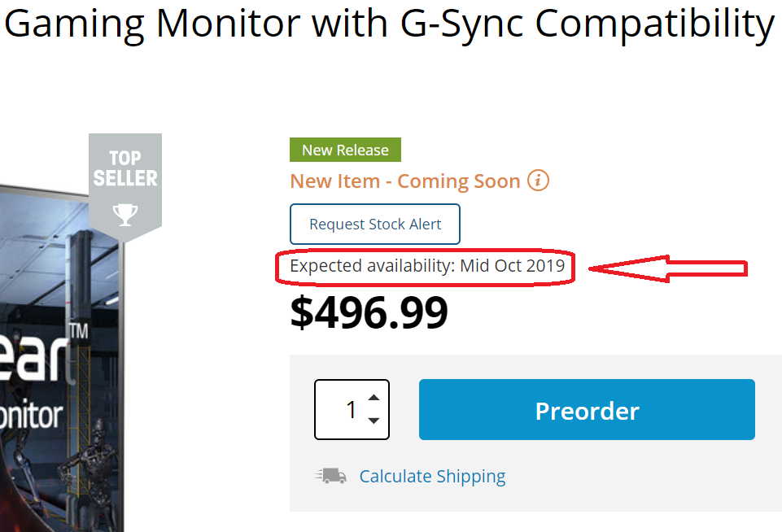Click the Expected availability Mid Oct 2019 text
Viewport: 782px width, 532px height.
coord(426,266)
